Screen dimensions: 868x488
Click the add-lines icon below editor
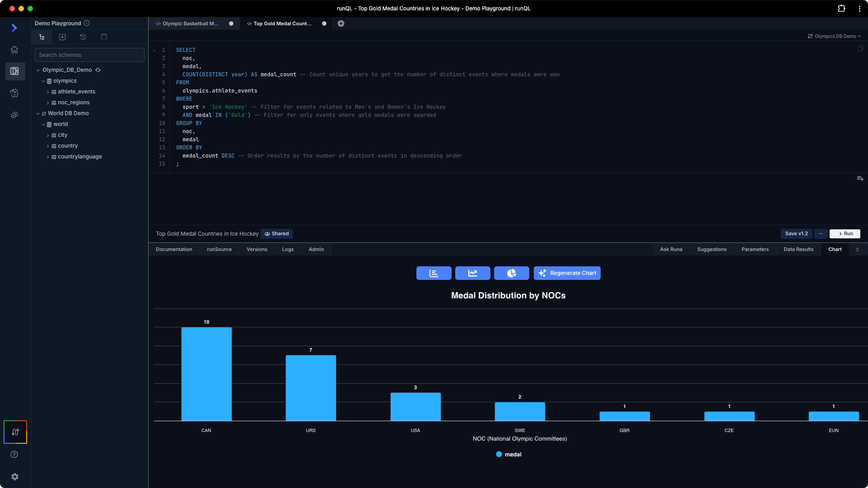coord(860,179)
